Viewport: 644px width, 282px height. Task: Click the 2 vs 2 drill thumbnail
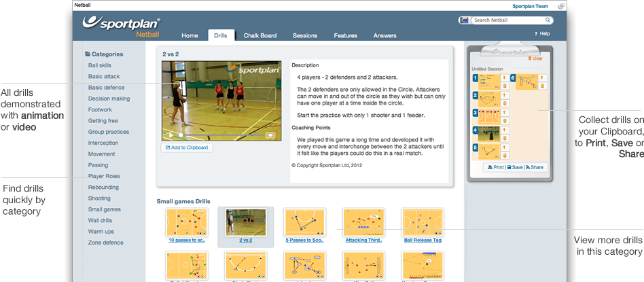[246, 222]
